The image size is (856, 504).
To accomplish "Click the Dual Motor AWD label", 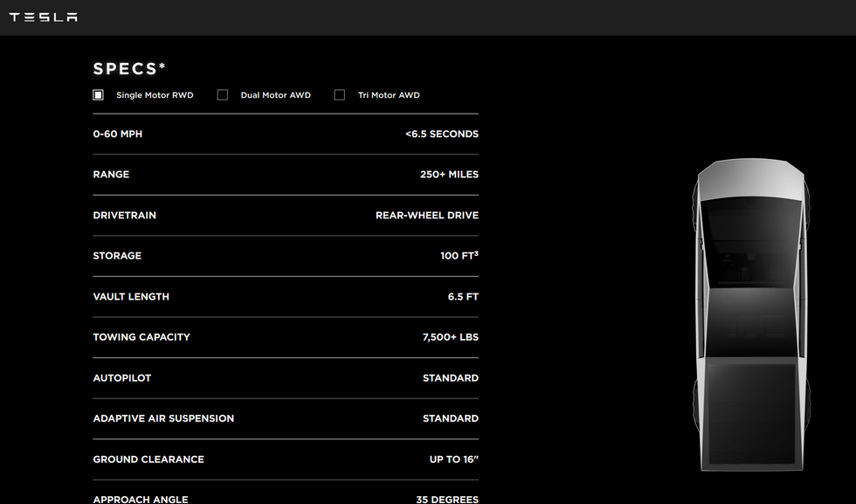I will pyautogui.click(x=276, y=95).
